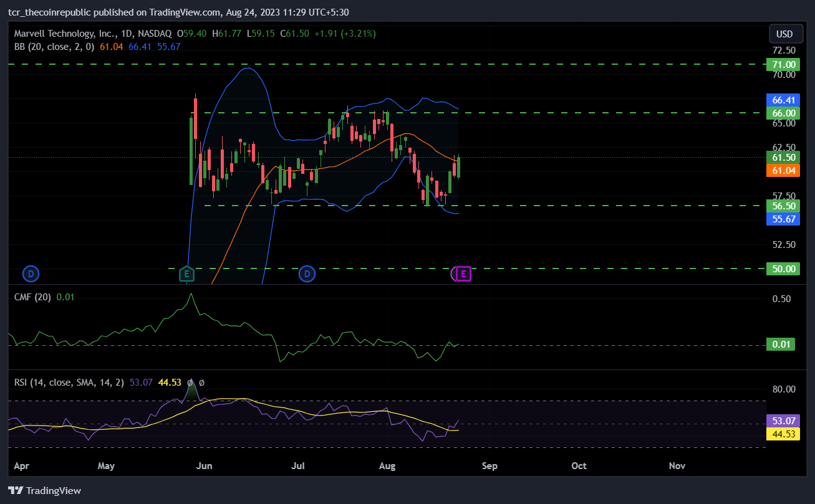Click the dividend D marker in July
Image resolution: width=815 pixels, height=504 pixels.
306,273
